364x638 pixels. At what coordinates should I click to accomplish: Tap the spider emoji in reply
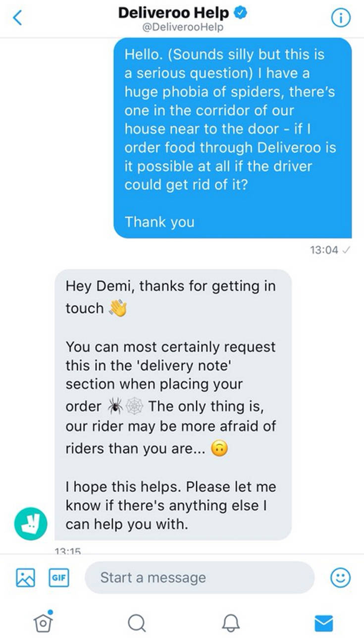coord(115,406)
